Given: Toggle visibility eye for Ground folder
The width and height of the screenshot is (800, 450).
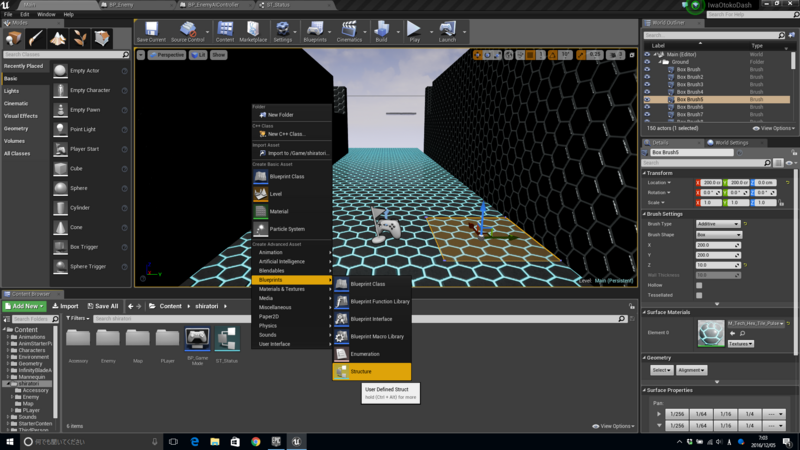Looking at the screenshot, I should coord(647,62).
